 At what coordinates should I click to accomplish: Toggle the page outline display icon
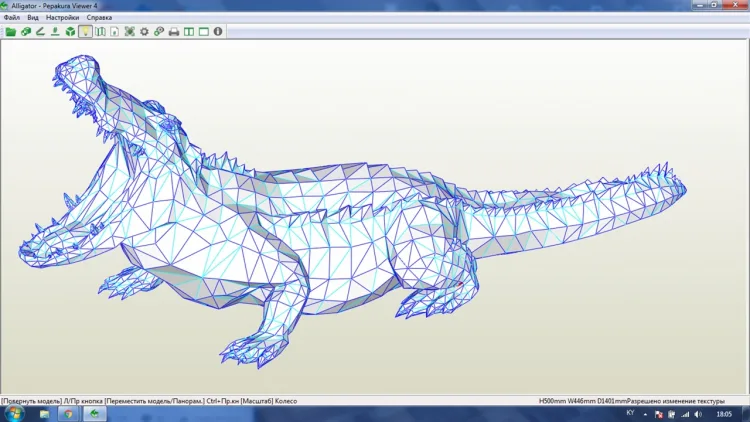pos(115,32)
